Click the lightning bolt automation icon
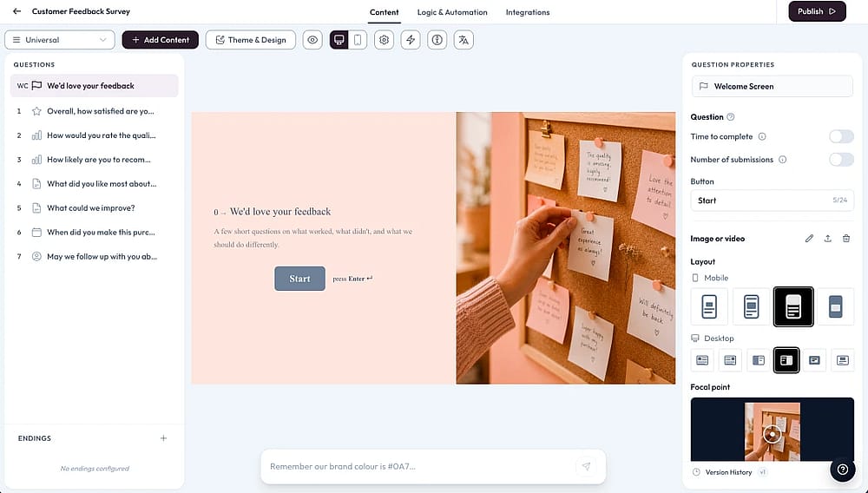 (x=411, y=40)
